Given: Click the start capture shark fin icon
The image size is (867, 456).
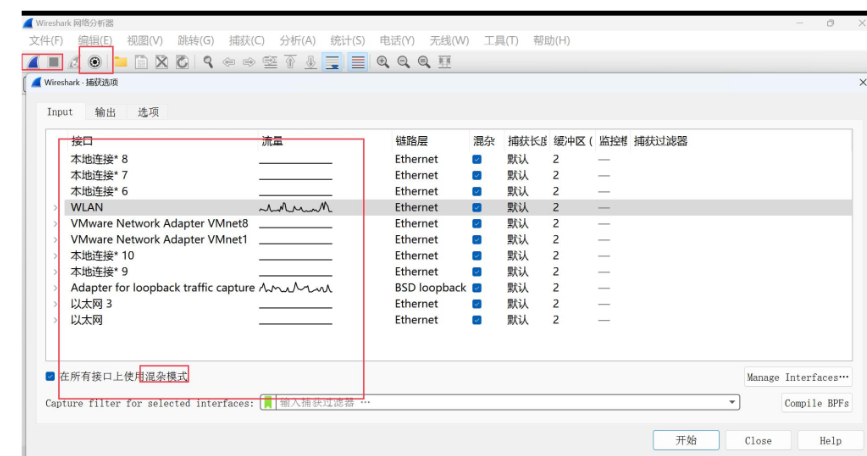Looking at the screenshot, I should click(32, 62).
